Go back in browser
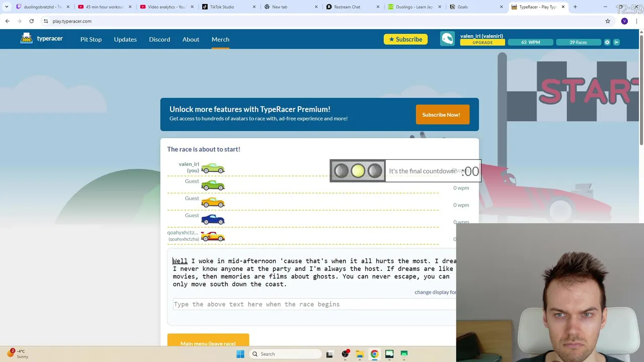The height and width of the screenshot is (362, 644). [x=7, y=21]
